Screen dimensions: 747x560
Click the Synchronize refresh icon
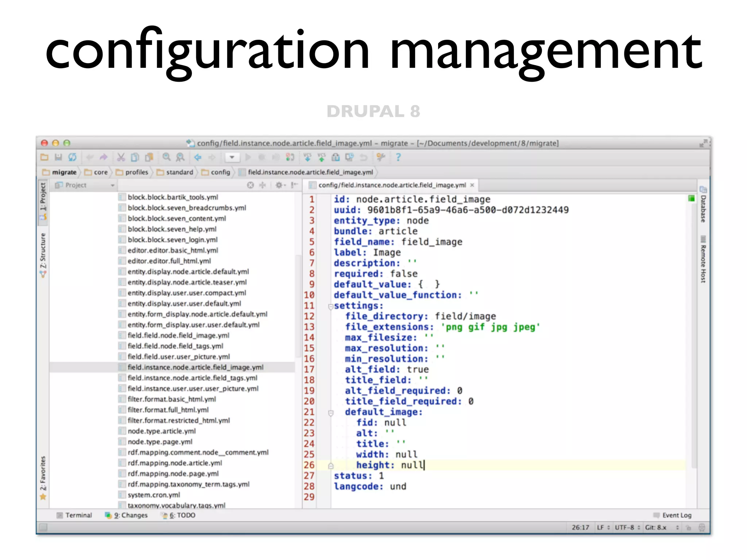(73, 157)
